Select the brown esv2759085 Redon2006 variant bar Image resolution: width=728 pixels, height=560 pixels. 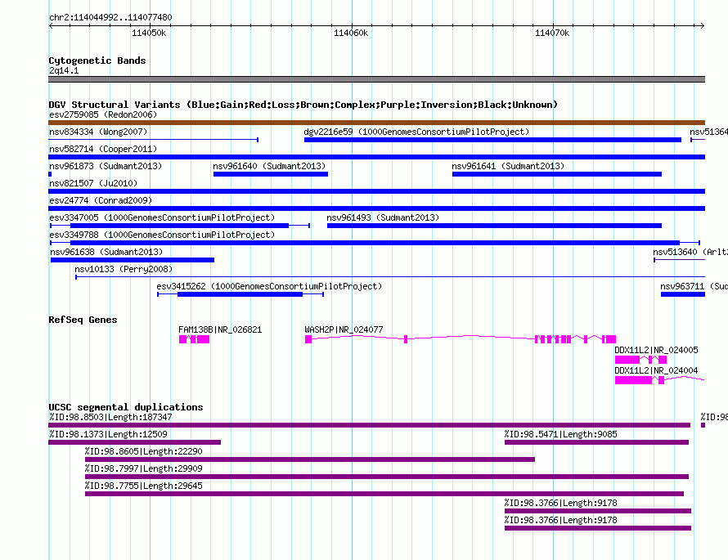tap(376, 123)
